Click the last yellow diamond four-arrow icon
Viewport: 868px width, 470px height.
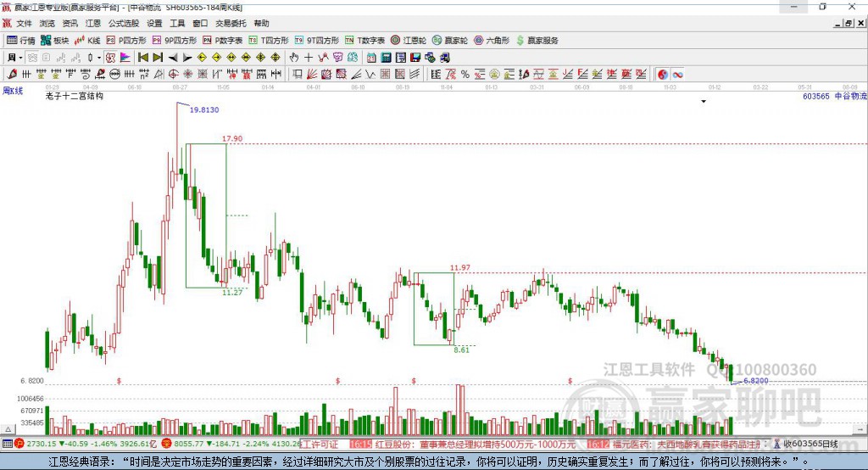point(275,58)
